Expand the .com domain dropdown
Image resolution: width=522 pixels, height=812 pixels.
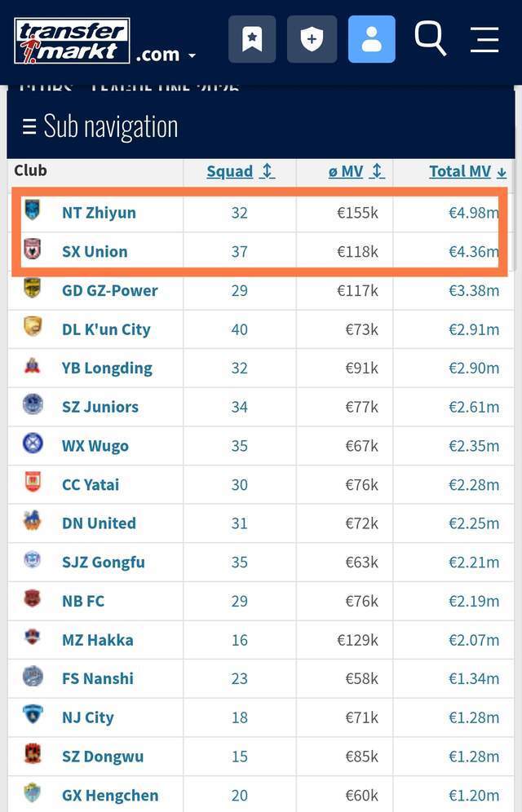tap(166, 55)
